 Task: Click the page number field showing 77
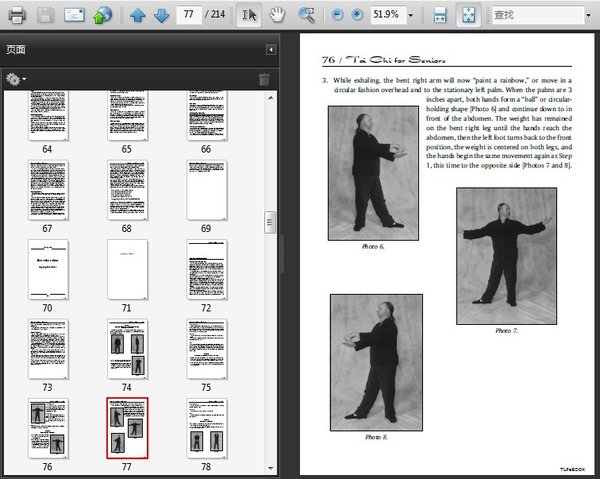coord(188,15)
